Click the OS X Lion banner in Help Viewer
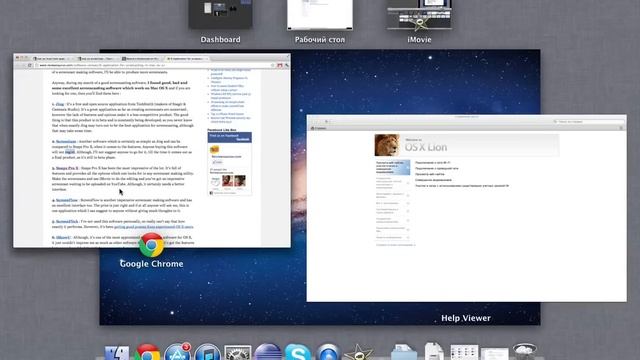Screen dimensions: 640x360 467,145
